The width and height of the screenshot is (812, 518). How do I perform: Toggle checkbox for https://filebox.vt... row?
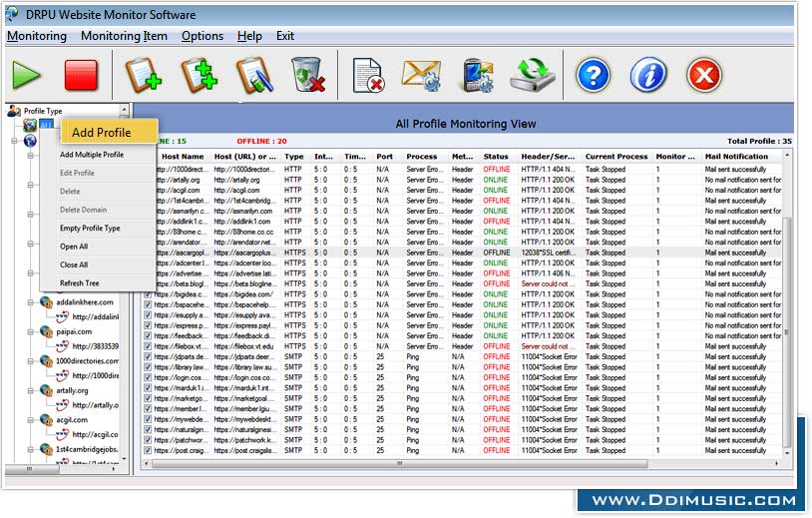tap(148, 346)
